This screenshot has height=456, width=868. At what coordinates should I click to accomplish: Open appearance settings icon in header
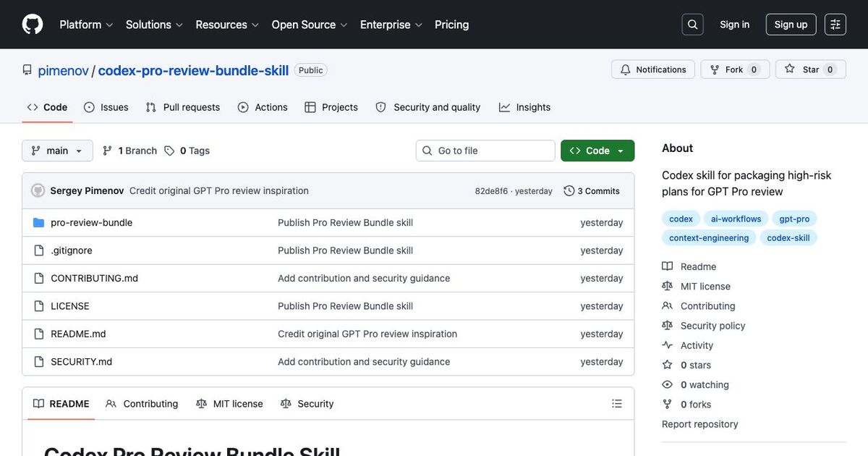click(x=835, y=25)
